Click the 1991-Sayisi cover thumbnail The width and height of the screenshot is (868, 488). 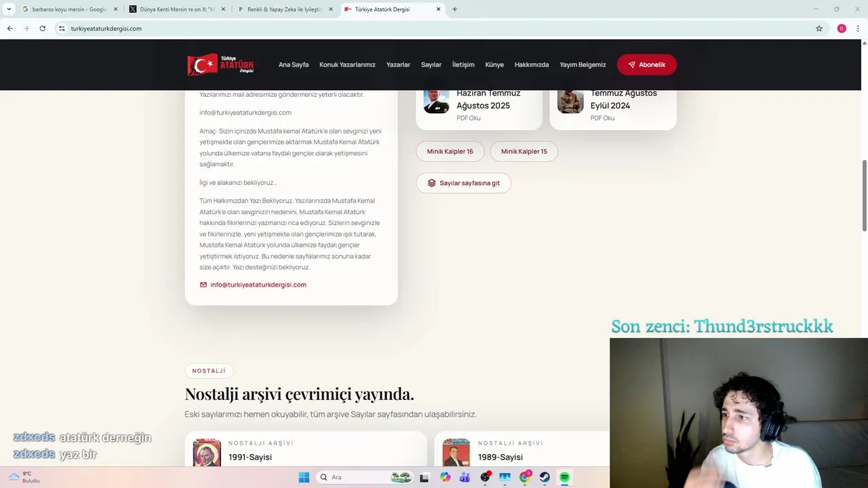click(207, 453)
